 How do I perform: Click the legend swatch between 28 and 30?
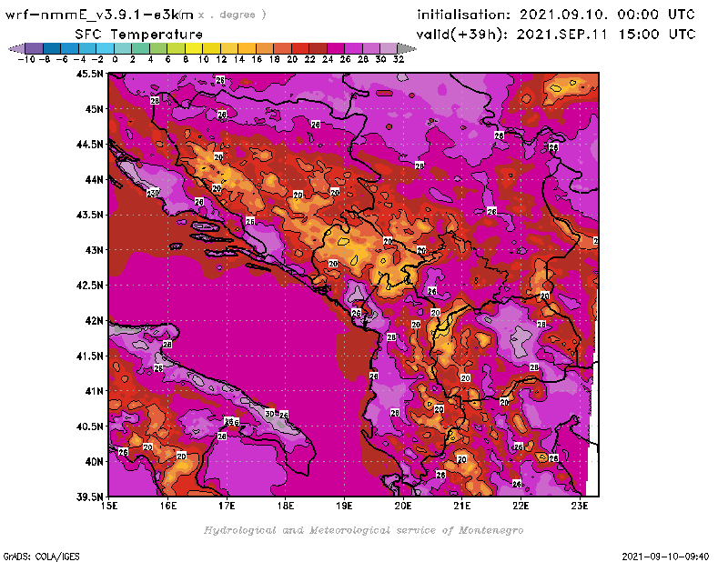371,48
